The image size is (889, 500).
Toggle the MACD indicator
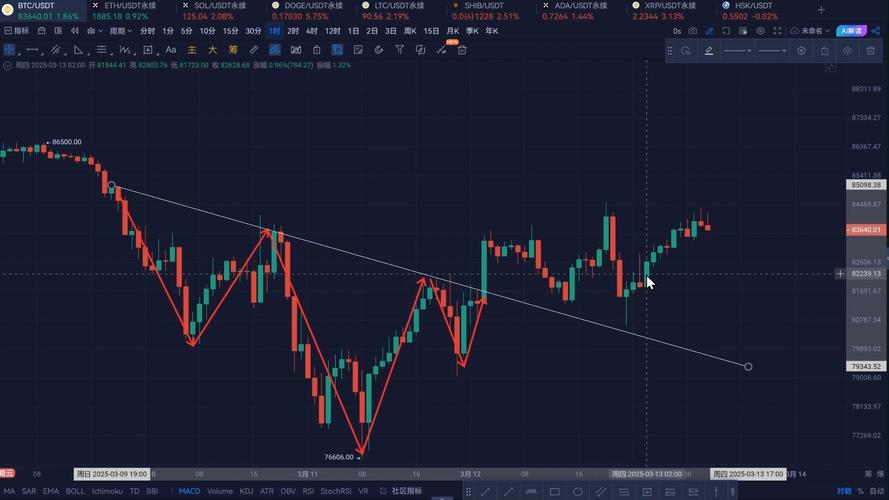189,491
